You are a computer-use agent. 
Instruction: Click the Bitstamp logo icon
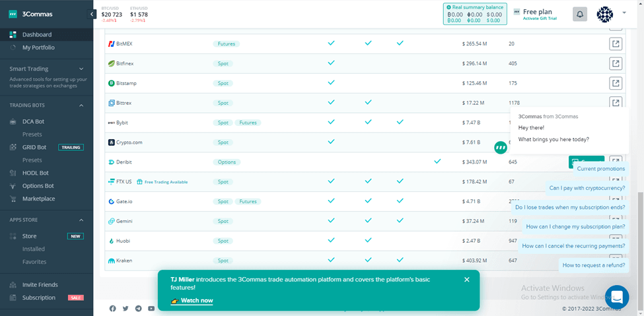tap(111, 83)
